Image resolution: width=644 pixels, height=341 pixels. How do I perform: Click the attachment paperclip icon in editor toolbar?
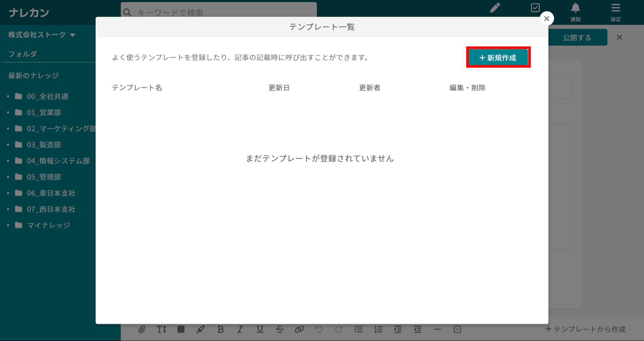point(142,329)
